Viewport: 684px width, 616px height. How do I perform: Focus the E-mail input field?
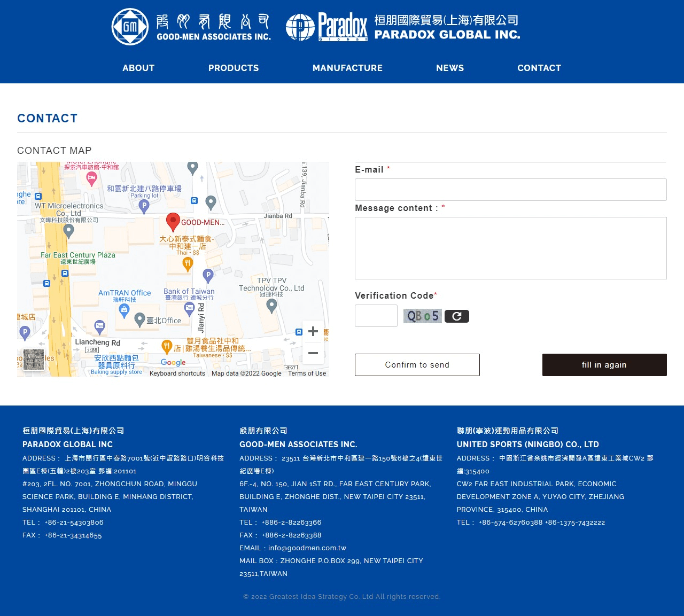click(511, 190)
